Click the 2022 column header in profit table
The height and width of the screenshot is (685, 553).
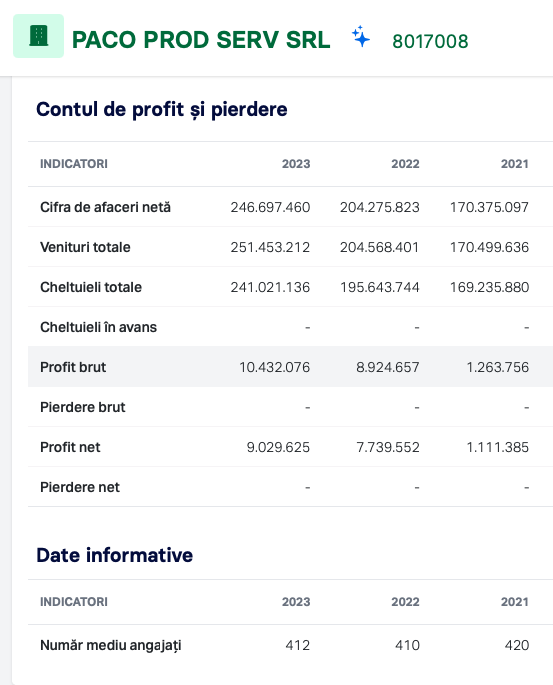click(405, 164)
